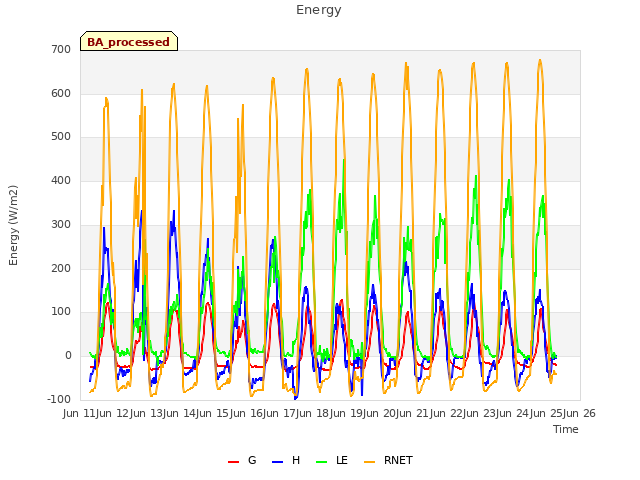
Task: Select the G legend label
Action: click(252, 460)
